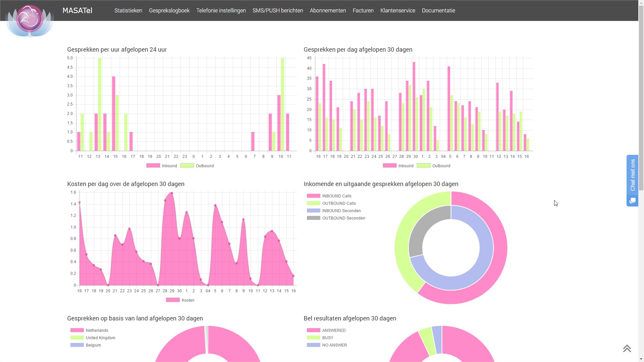Toggle ANSWERED legend item
Screen dimensions: 644x362
point(326,330)
